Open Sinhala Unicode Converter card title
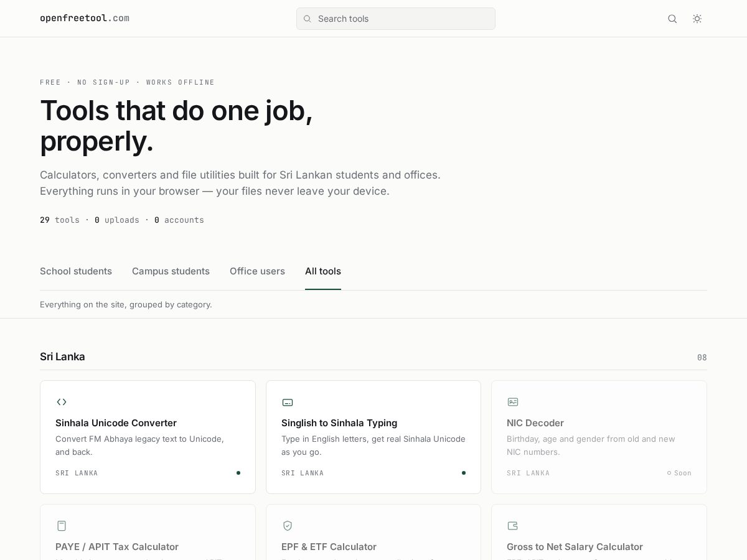The image size is (747, 560). [116, 423]
